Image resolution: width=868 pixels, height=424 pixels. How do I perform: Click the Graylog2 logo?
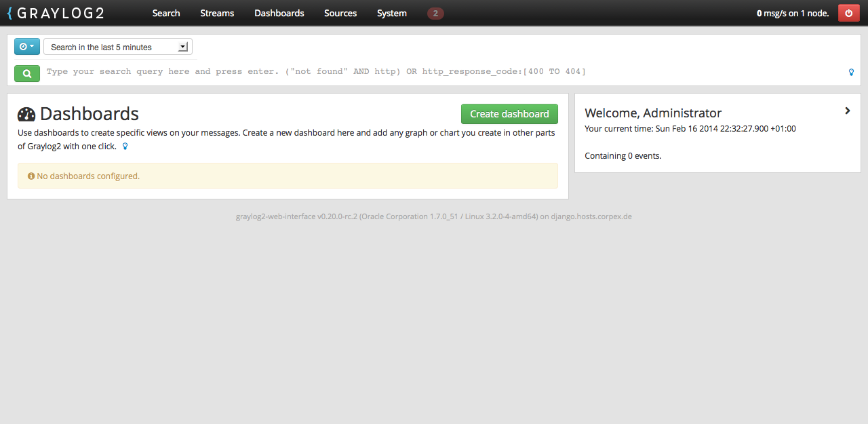pos(56,13)
